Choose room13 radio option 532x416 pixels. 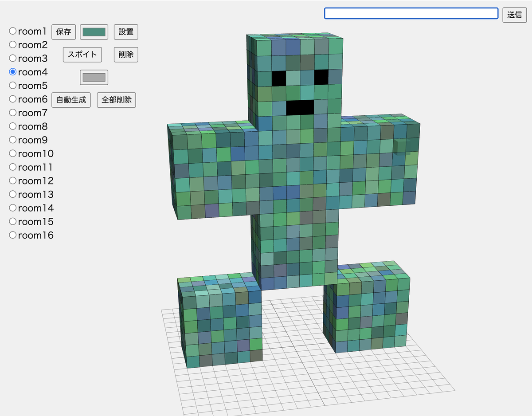click(x=13, y=194)
